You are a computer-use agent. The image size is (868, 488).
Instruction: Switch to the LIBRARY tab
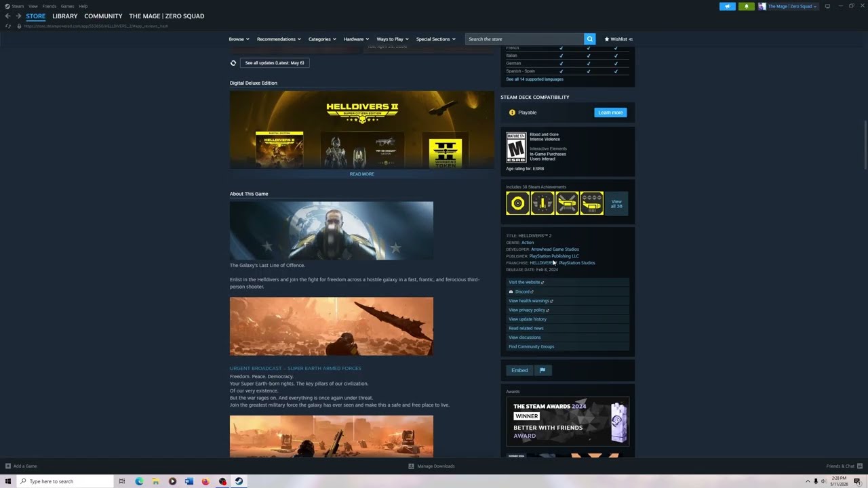(65, 16)
